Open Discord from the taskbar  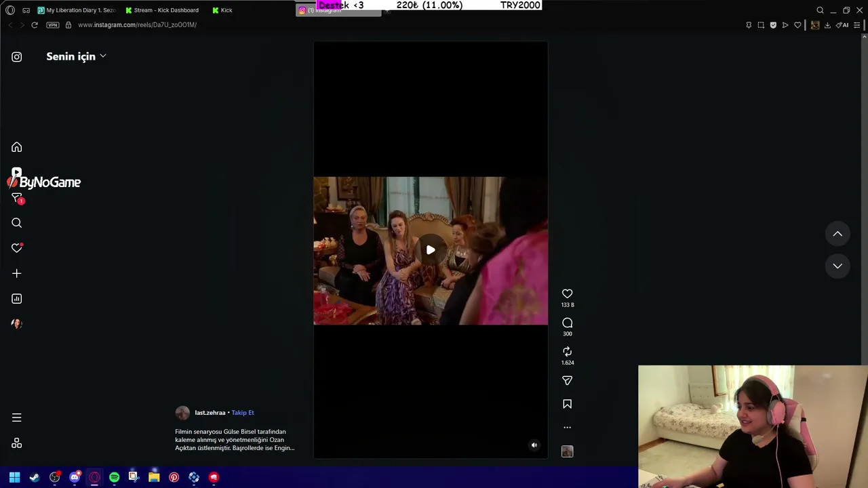(x=75, y=477)
